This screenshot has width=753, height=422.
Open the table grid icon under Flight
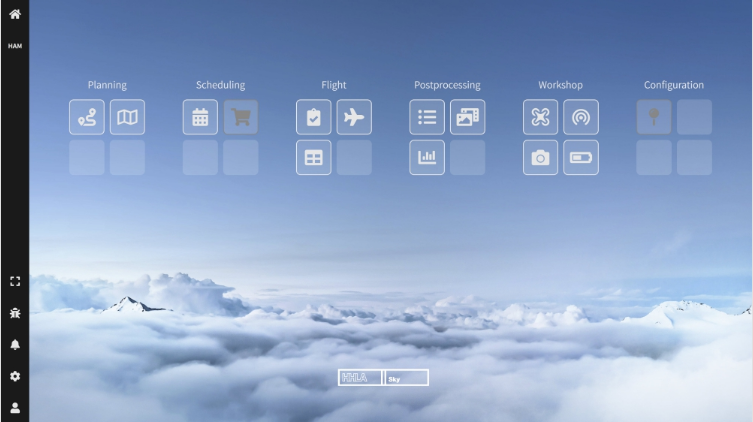coord(313,157)
